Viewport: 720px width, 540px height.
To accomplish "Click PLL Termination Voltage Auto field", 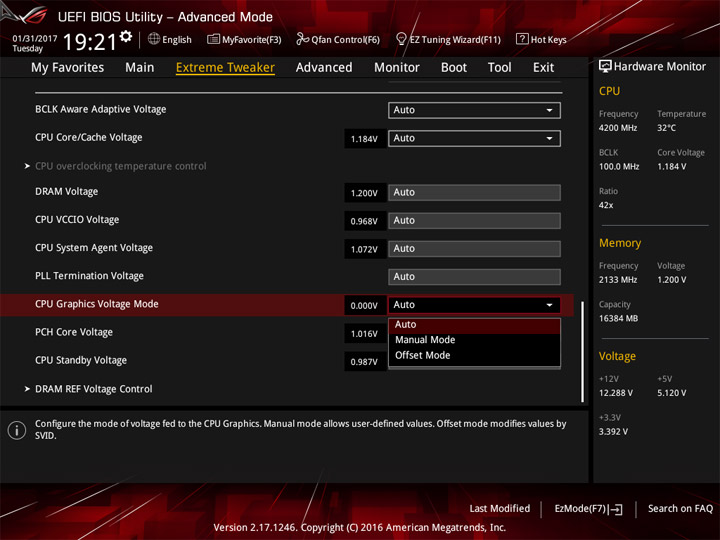I will (x=474, y=276).
